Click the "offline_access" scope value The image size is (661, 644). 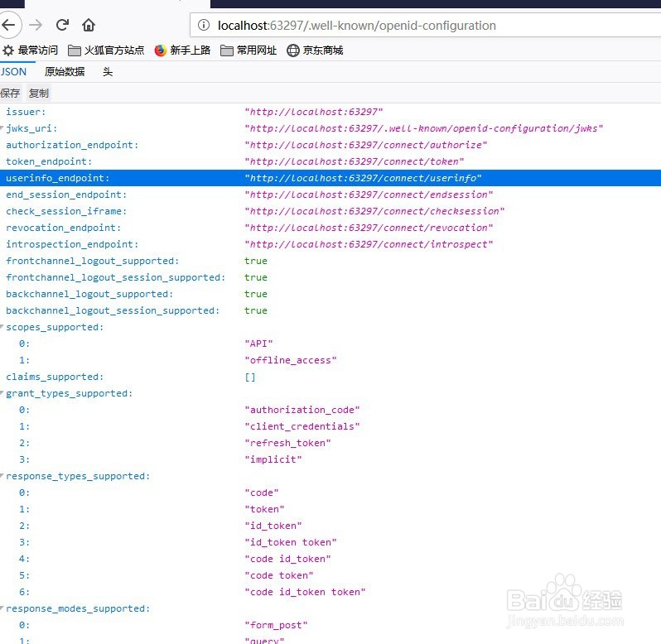291,360
